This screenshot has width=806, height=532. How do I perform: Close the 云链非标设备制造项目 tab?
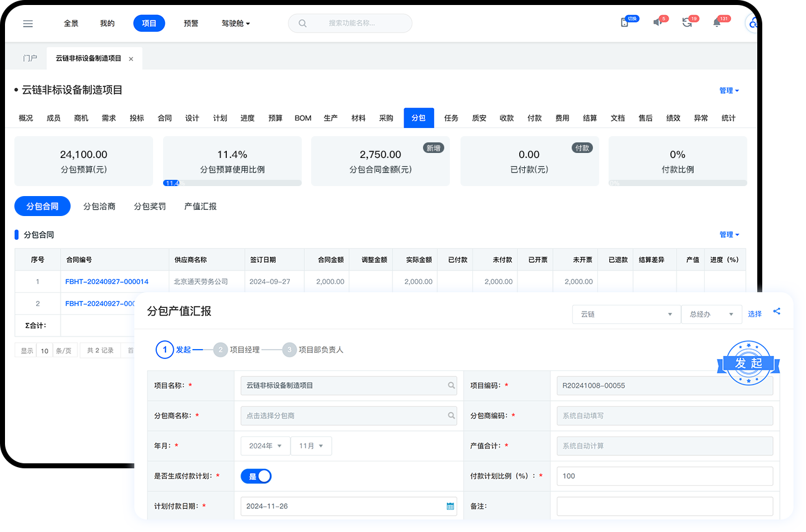point(131,59)
